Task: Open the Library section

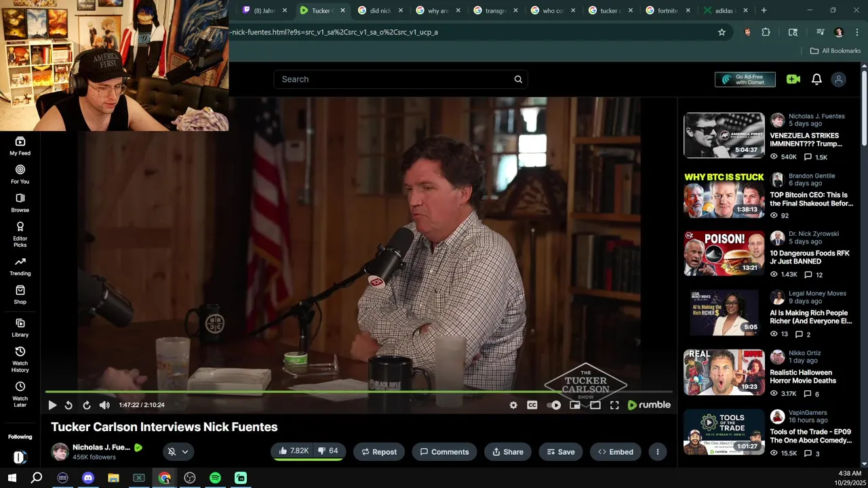Action: tap(20, 328)
